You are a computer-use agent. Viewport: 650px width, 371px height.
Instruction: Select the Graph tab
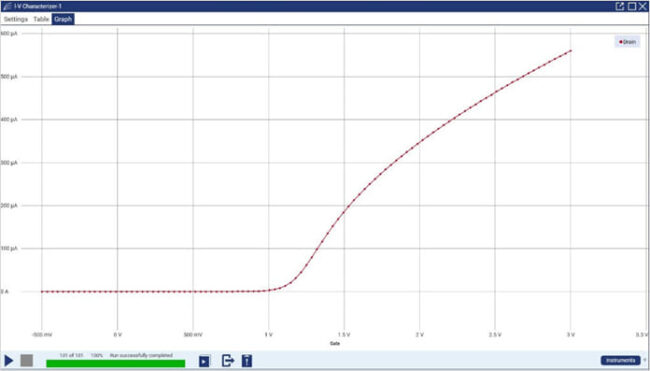[x=63, y=19]
